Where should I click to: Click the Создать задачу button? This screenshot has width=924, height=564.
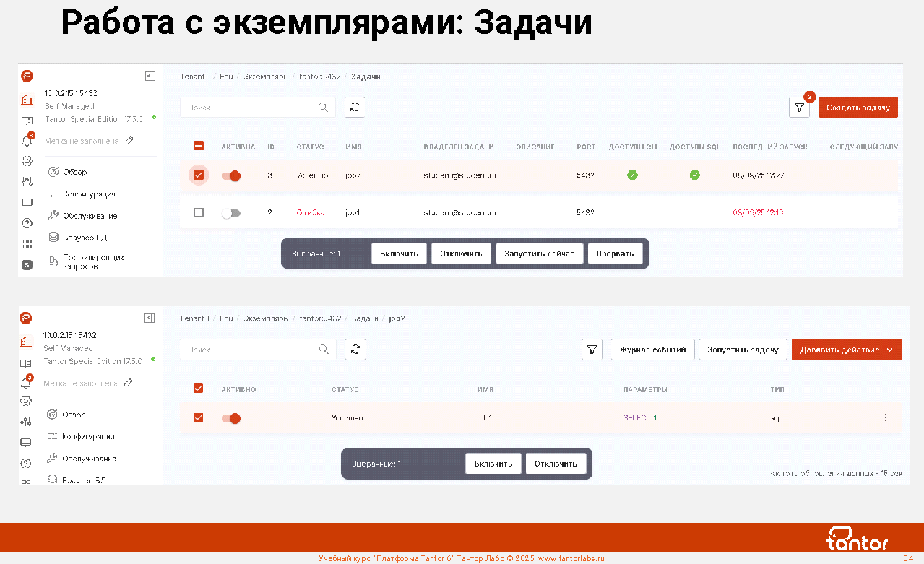coord(858,108)
